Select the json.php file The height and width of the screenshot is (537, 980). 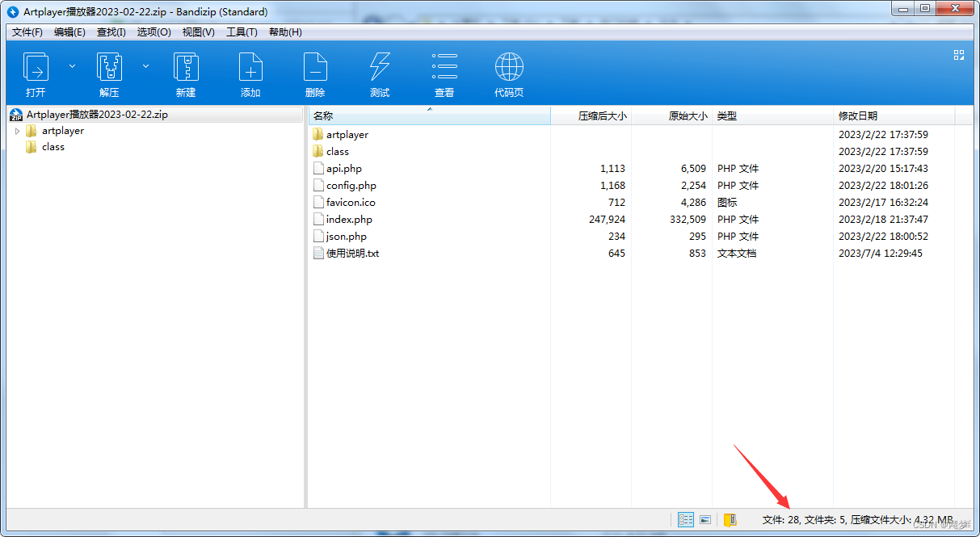click(x=347, y=237)
